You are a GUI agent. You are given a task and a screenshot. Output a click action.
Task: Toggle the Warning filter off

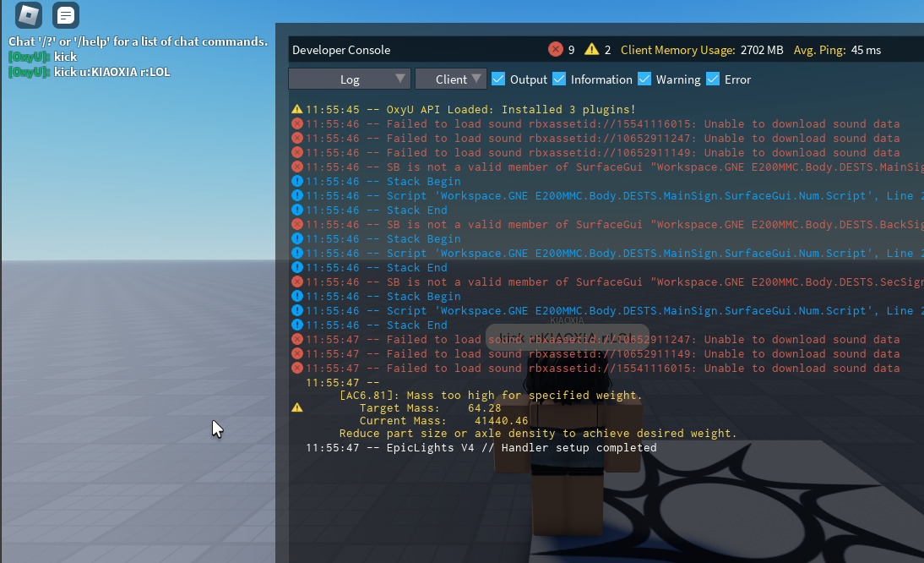(644, 79)
